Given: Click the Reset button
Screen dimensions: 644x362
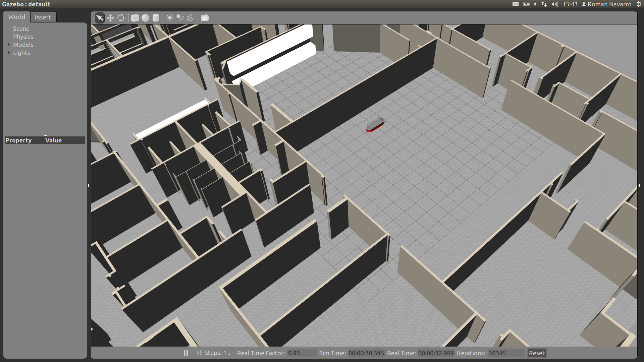Looking at the screenshot, I should [537, 353].
